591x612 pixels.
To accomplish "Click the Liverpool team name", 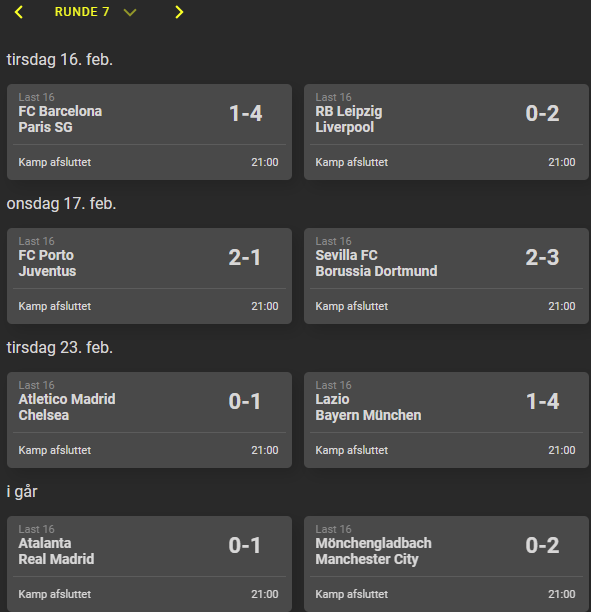I will pyautogui.click(x=345, y=127).
